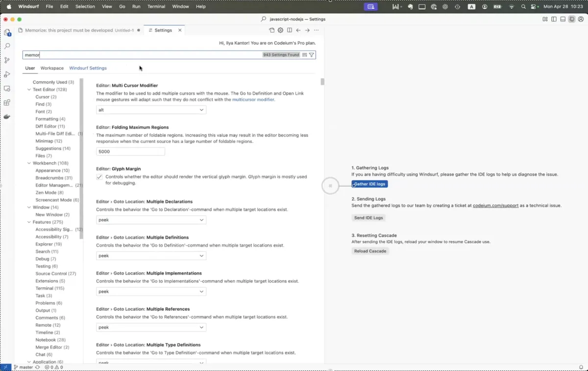Open the settings filter funnel icon

pos(312,55)
